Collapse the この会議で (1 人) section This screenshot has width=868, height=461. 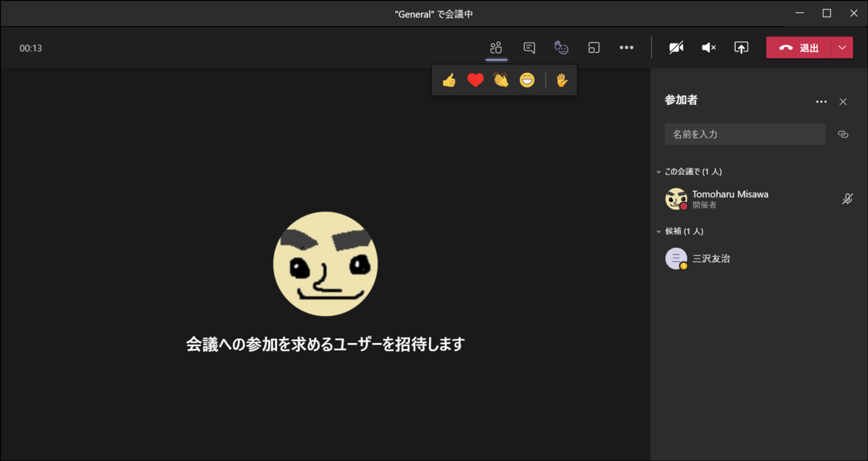point(689,172)
